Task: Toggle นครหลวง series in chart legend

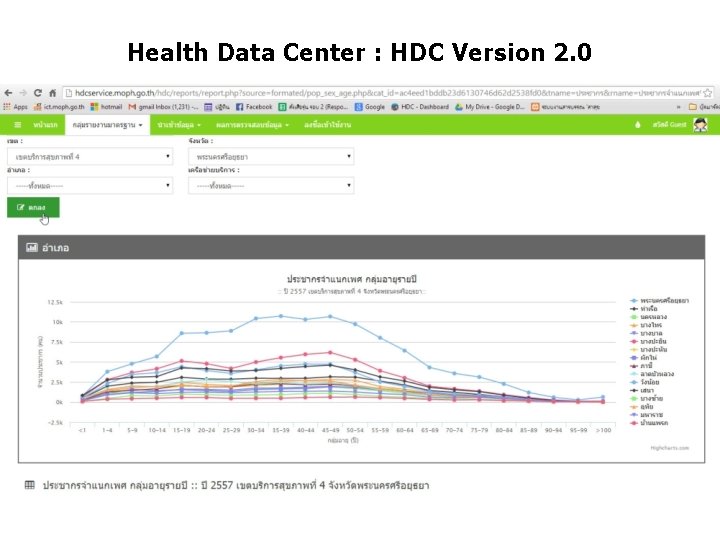Action: click(x=648, y=317)
